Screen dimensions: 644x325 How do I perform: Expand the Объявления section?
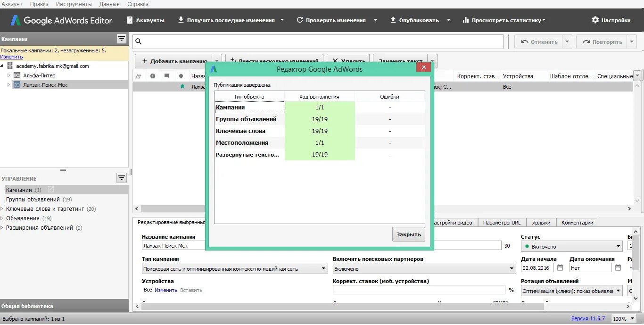(x=2, y=218)
